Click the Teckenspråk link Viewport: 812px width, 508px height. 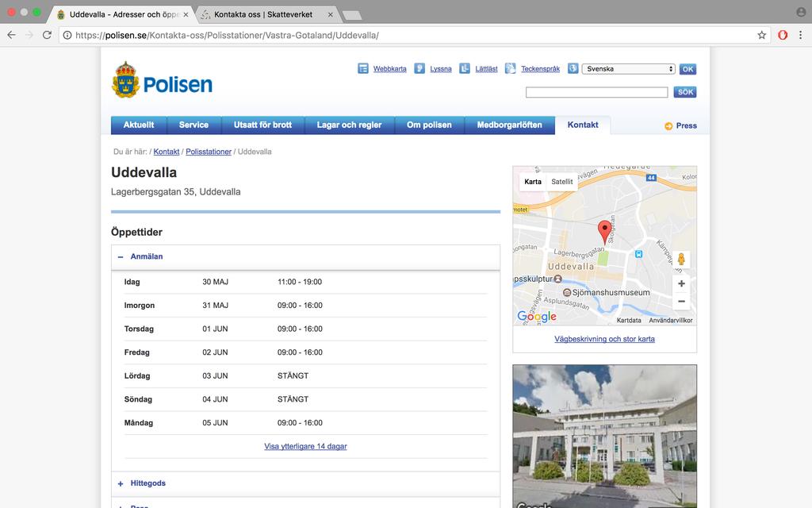(x=540, y=69)
